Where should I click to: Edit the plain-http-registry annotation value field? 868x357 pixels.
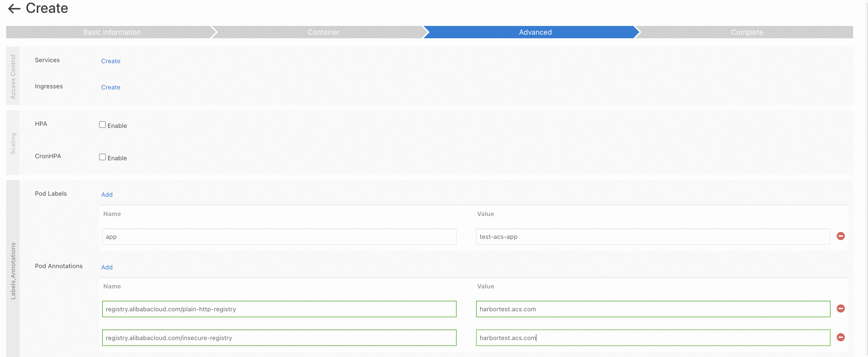point(653,309)
